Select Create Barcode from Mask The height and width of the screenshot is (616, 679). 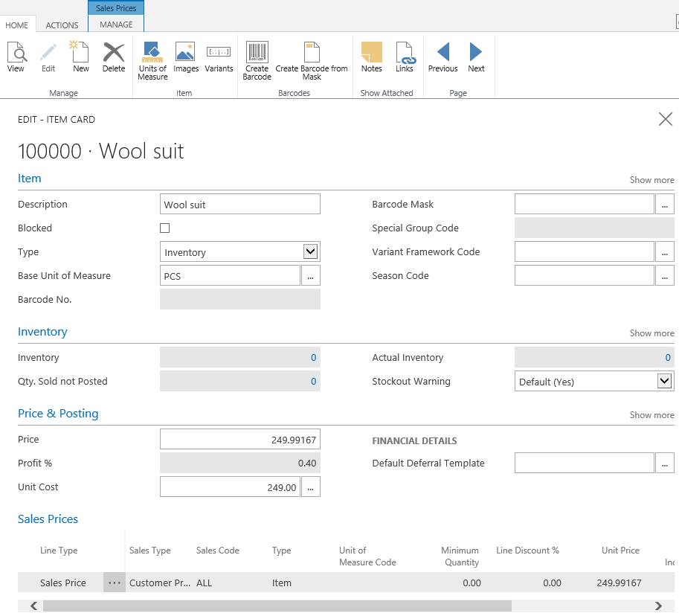312,60
